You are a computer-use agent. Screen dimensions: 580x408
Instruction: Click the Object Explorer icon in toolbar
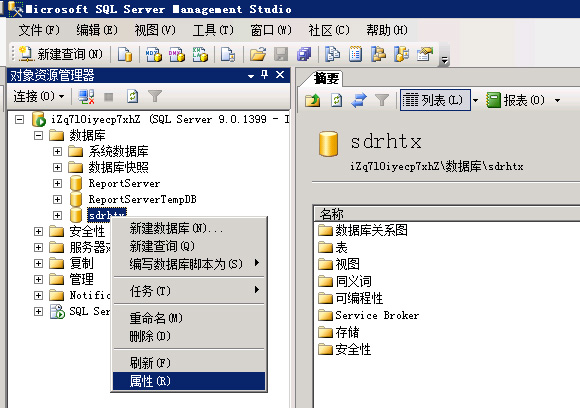click(378, 54)
